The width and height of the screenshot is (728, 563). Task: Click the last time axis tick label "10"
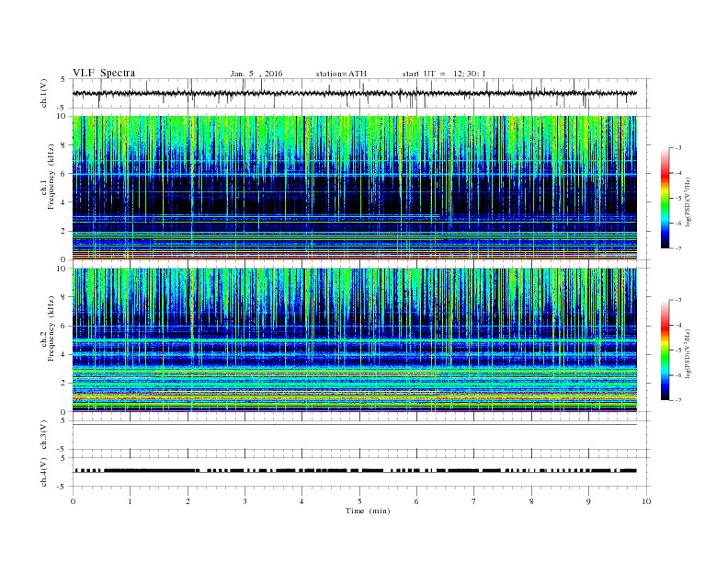[x=646, y=501]
